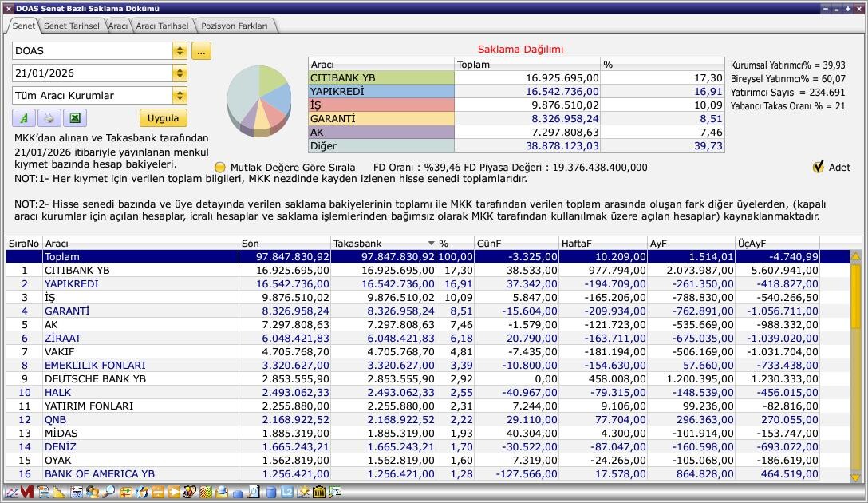Open the Pozisyon Farkları tab
Screen dimensions: 868x503
[235, 26]
